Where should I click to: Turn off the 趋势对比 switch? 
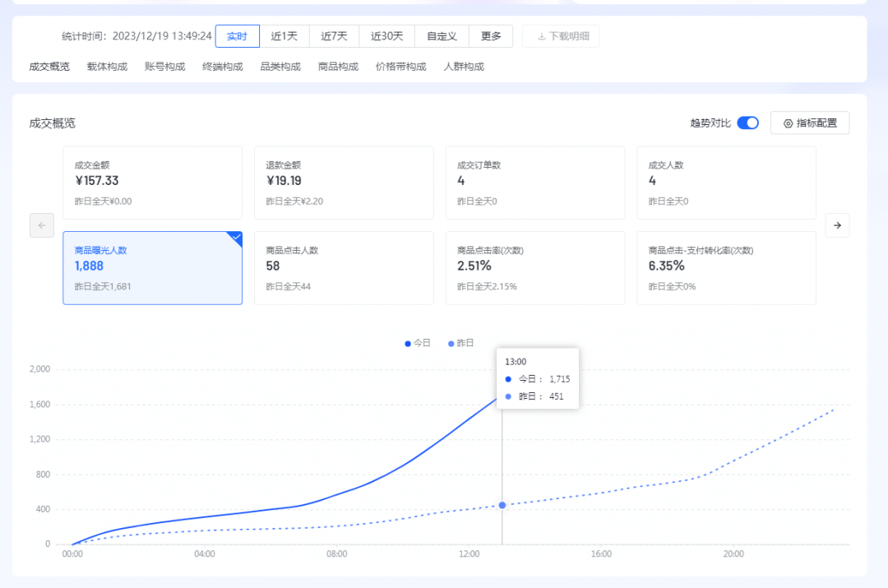point(747,123)
